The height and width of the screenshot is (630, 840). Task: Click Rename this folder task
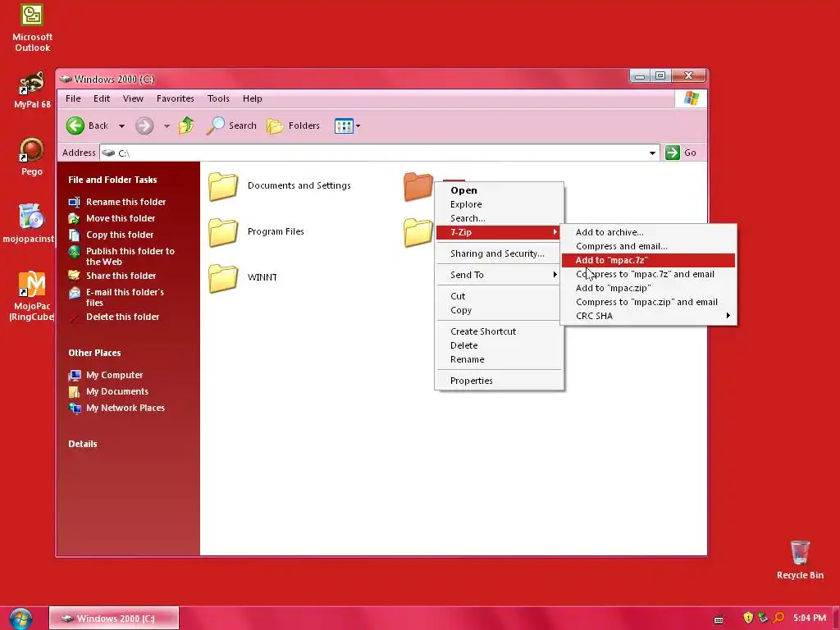pos(126,202)
